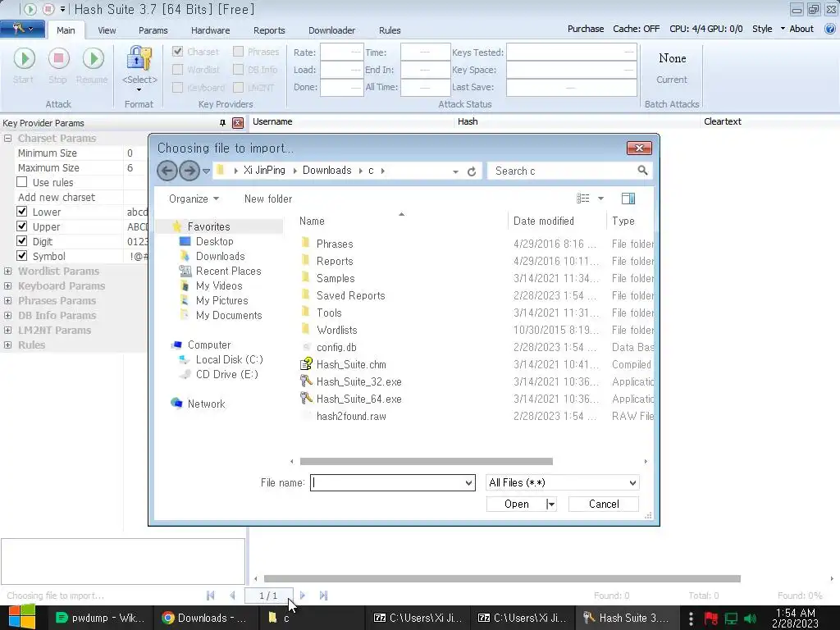This screenshot has height=630, width=840.
Task: Change the view layout icon in the dialog
Action: [583, 199]
